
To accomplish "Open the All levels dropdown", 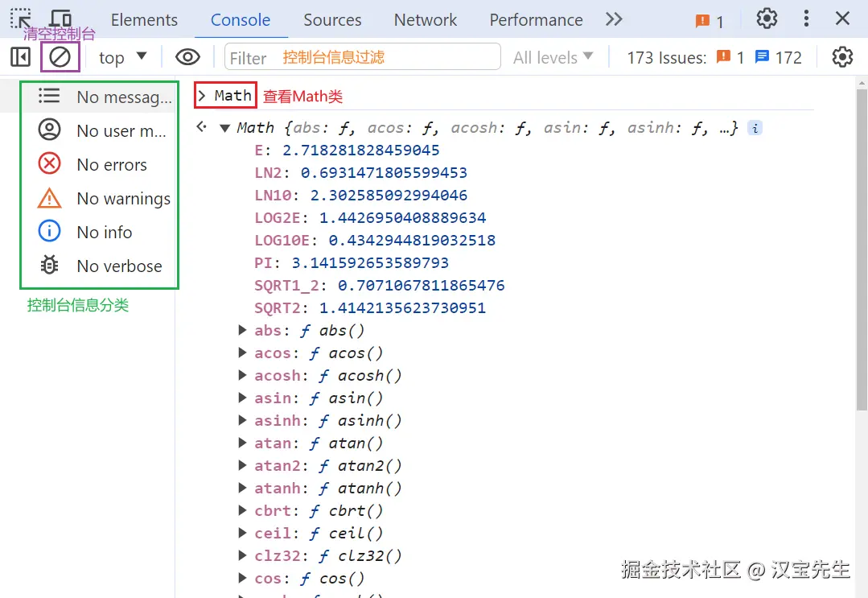I will point(553,57).
